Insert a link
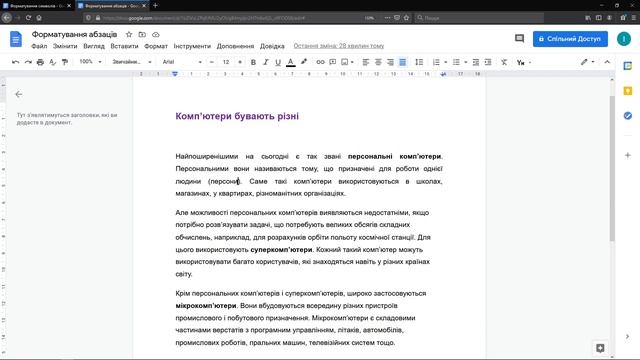 (x=320, y=62)
